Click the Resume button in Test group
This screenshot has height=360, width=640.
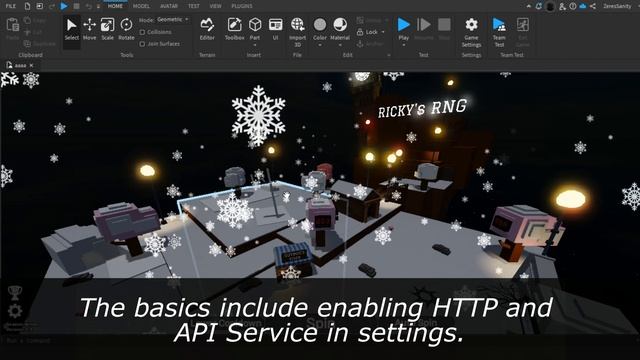pos(424,29)
